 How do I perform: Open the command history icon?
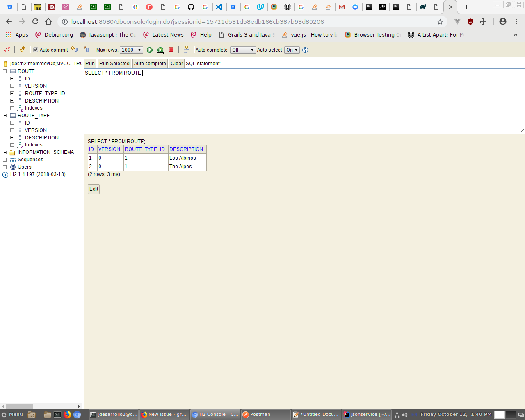[x=187, y=50]
